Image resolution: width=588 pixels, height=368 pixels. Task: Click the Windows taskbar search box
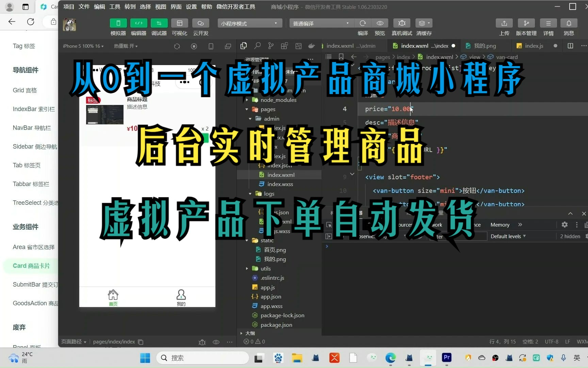(202, 358)
